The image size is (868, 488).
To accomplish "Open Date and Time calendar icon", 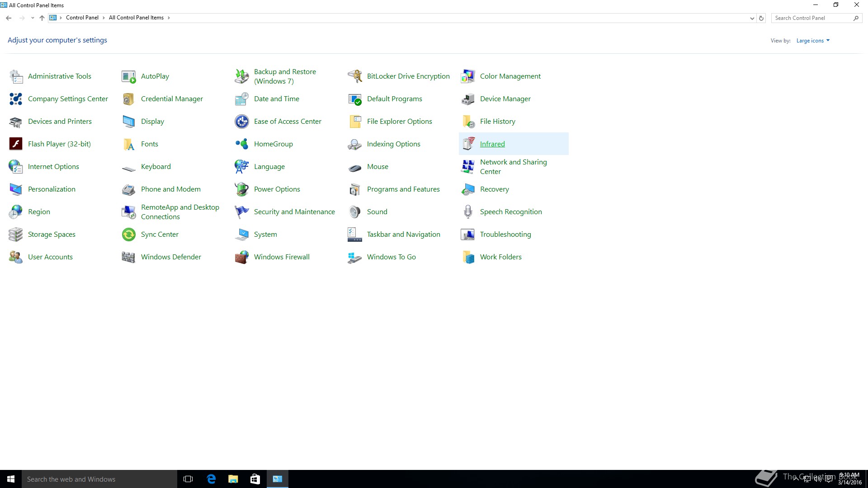I will click(x=242, y=99).
